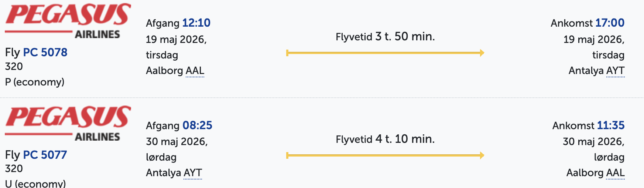This screenshot has height=188, width=644.
Task: Click the yellow route arrow for the Aalborg–Antalya flight
Action: click(385, 53)
